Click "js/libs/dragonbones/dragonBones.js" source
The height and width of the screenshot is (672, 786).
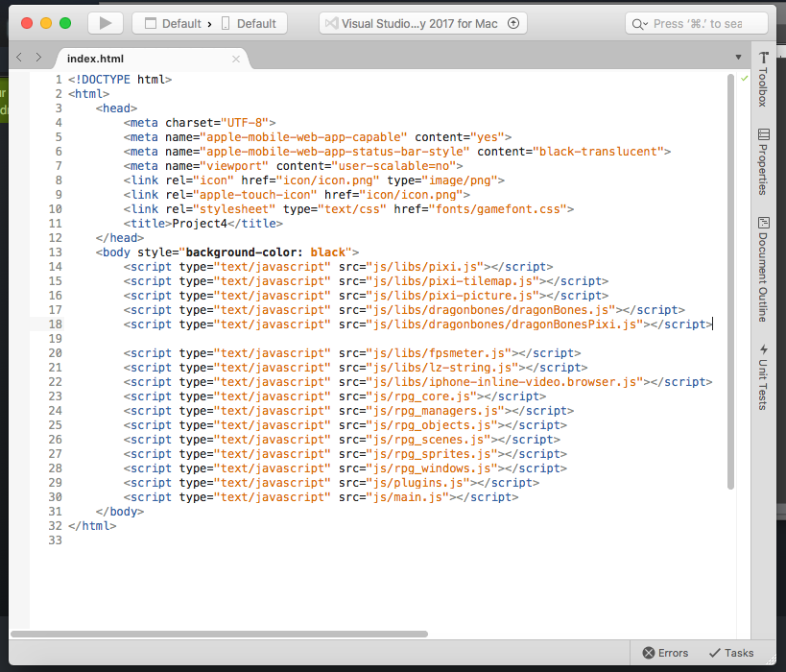490,309
